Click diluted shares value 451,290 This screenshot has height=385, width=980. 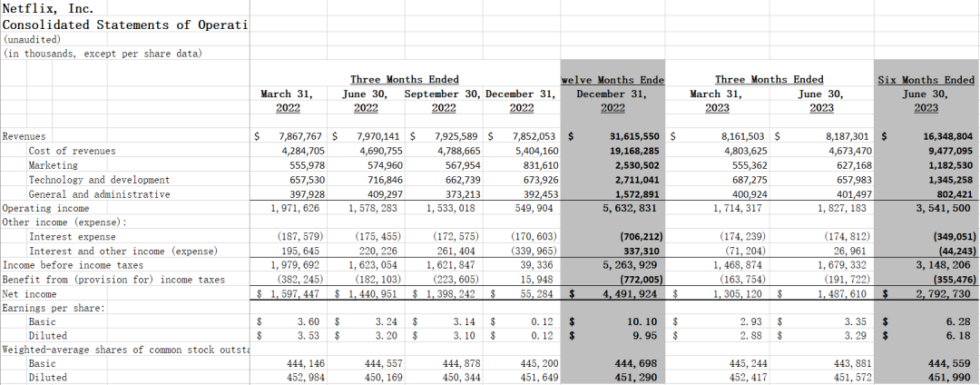coord(637,378)
